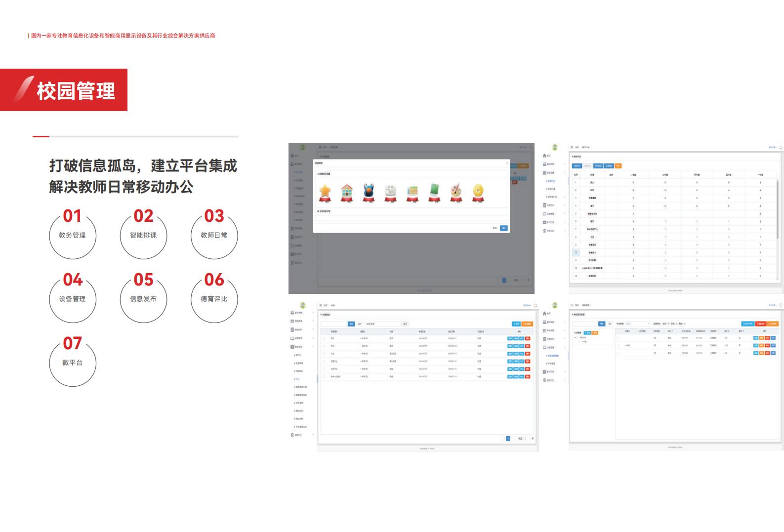Select the gold star icon in the dialog
Image resolution: width=784 pixels, height=532 pixels.
(x=325, y=192)
